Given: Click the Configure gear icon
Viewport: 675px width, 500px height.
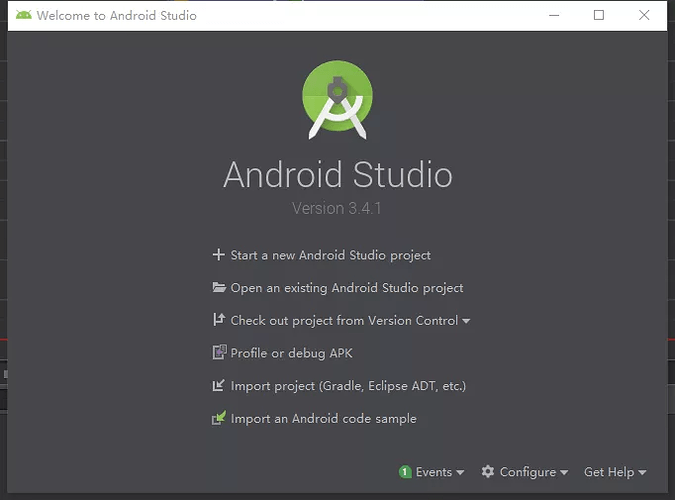Looking at the screenshot, I should [488, 472].
